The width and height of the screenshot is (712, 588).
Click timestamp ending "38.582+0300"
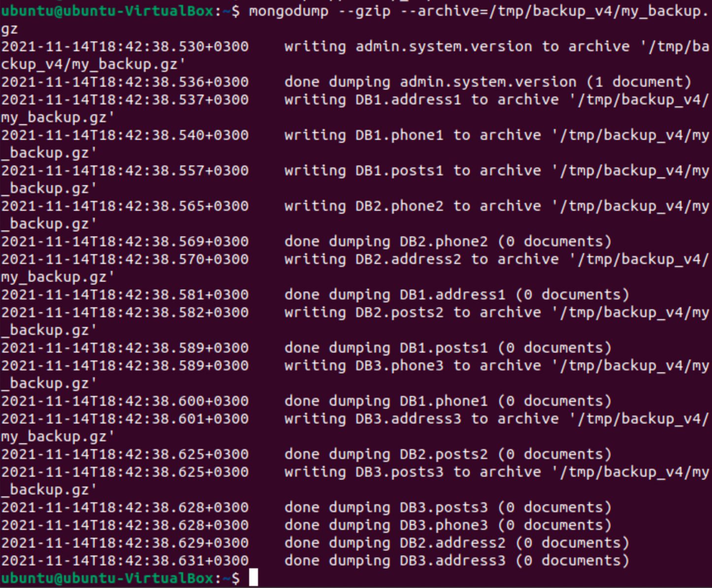point(125,312)
